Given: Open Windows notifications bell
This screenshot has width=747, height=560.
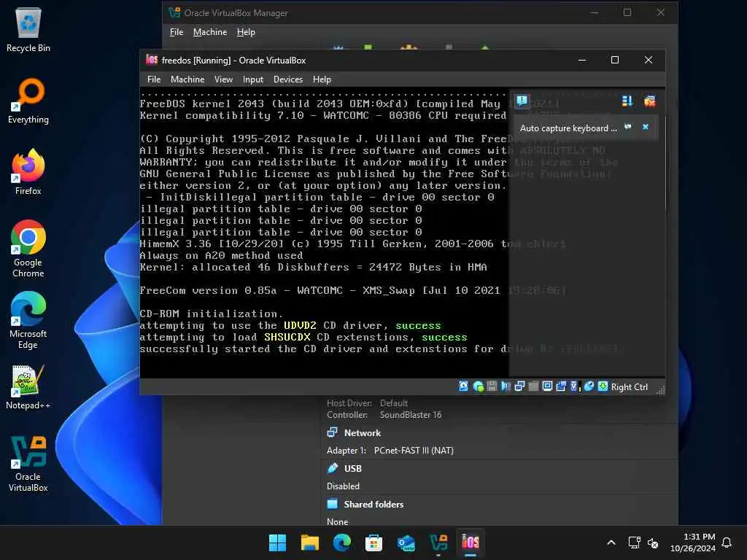Looking at the screenshot, I should [727, 542].
